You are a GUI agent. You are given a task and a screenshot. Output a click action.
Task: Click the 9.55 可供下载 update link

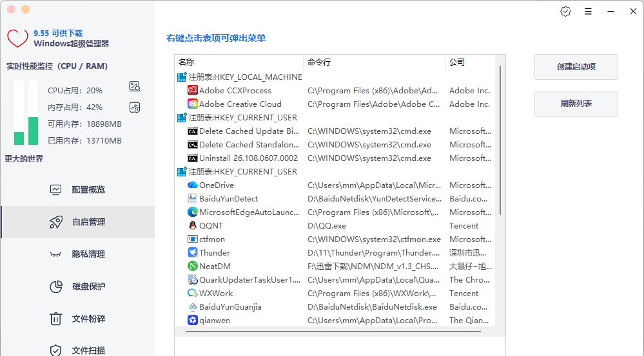click(x=58, y=33)
